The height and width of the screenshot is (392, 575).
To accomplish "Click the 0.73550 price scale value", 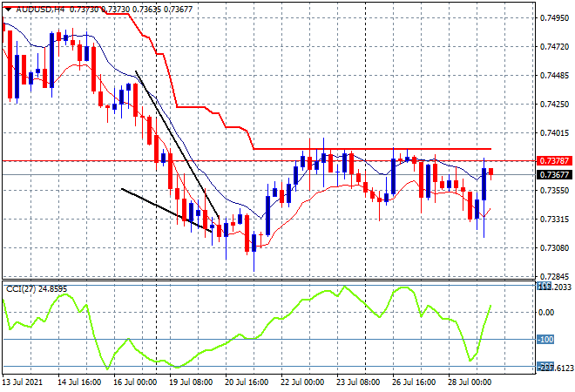I will [554, 191].
